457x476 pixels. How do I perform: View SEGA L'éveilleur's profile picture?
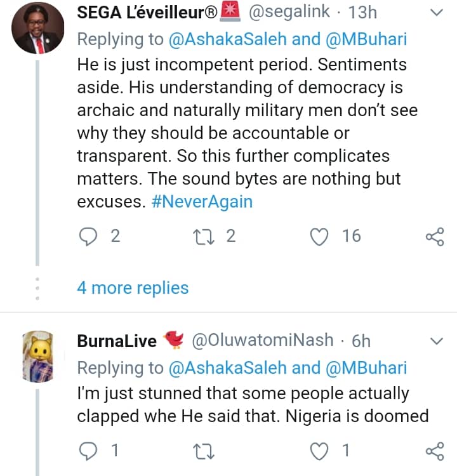[37, 28]
